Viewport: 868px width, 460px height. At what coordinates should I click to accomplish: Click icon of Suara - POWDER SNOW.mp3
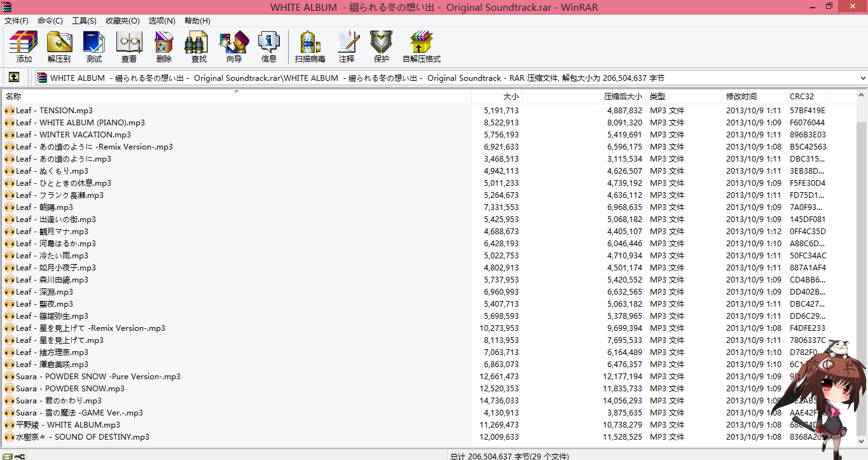[10, 389]
